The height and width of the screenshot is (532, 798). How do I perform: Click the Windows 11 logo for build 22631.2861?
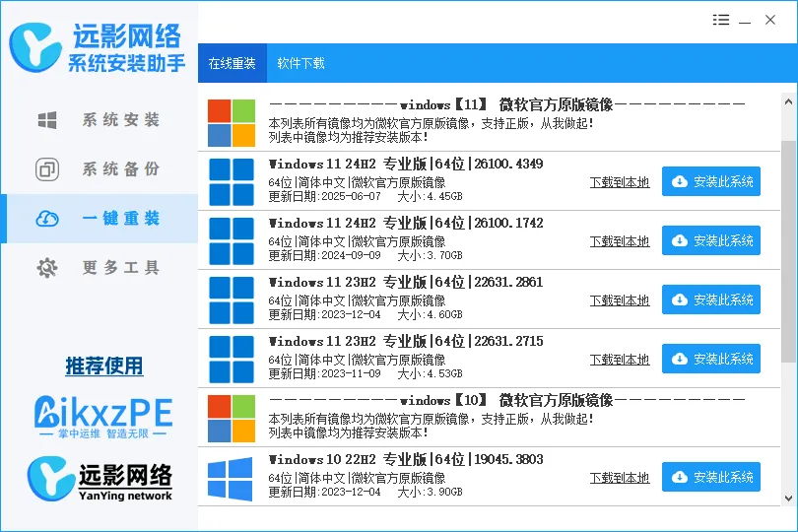pyautogui.click(x=232, y=299)
